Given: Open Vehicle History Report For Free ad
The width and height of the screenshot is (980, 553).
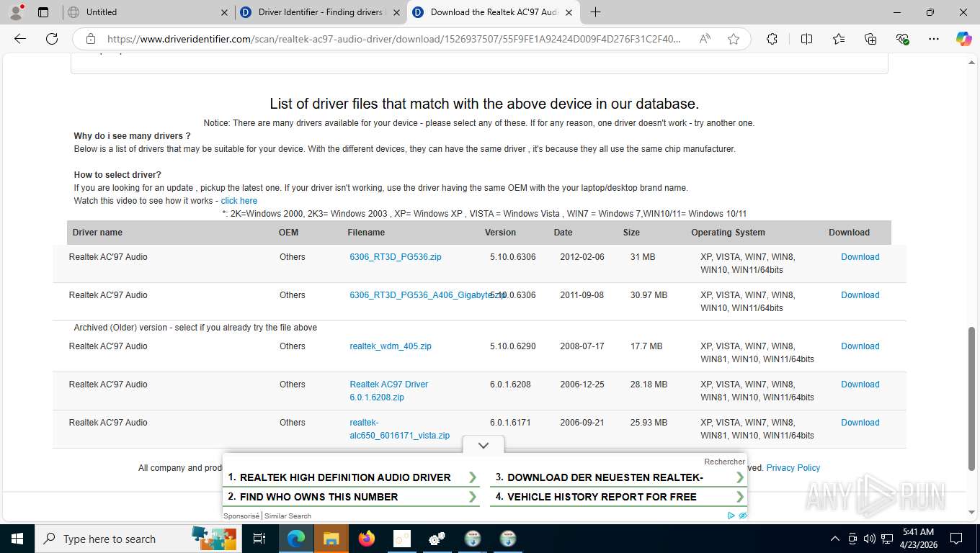Looking at the screenshot, I should (x=620, y=497).
